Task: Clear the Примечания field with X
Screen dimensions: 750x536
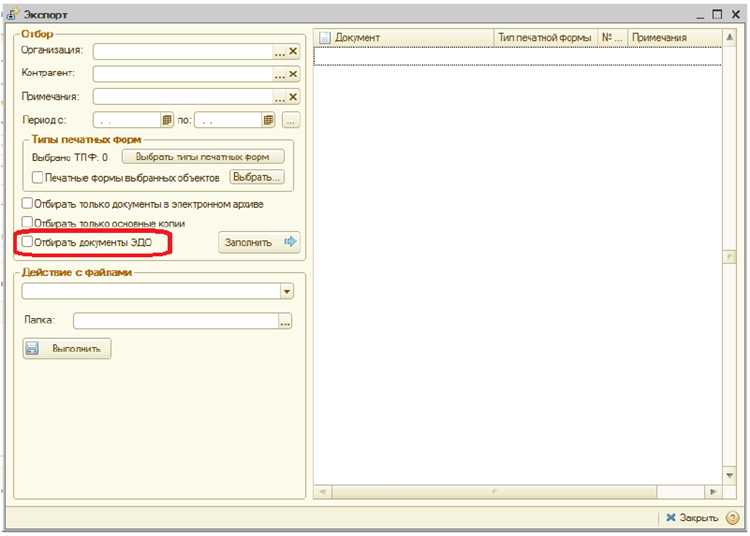Action: click(x=293, y=97)
